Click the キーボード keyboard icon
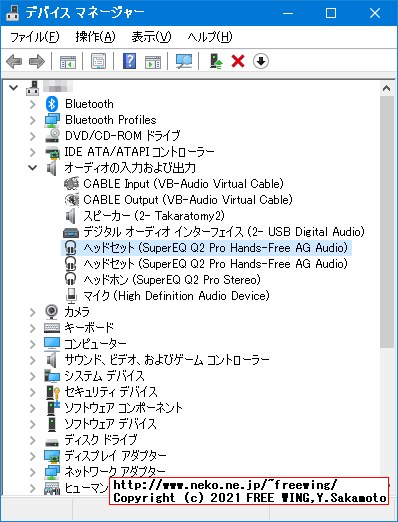This screenshot has width=398, height=522. 52,328
